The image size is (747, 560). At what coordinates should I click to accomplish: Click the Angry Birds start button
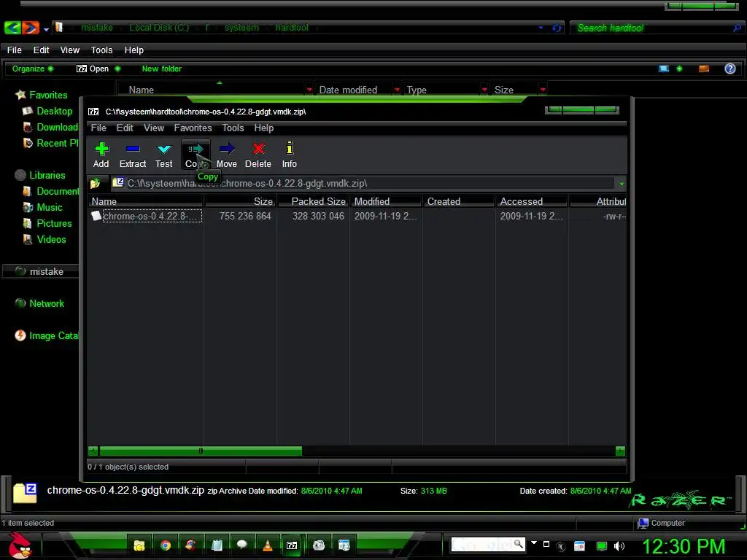[x=20, y=545]
